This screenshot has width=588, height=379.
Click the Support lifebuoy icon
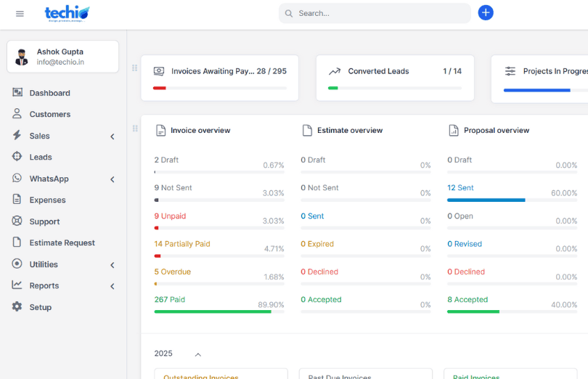pos(17,221)
